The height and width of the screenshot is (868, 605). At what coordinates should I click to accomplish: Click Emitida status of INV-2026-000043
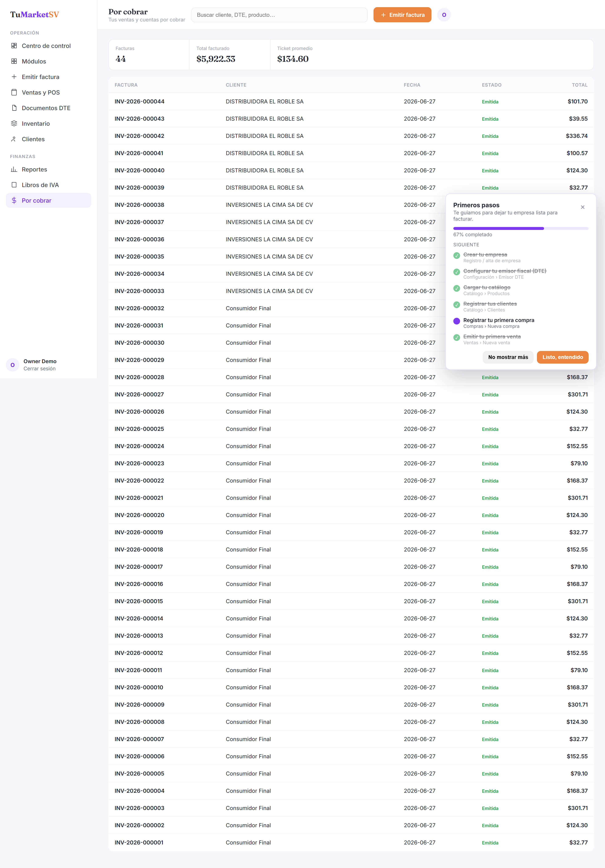click(x=490, y=119)
